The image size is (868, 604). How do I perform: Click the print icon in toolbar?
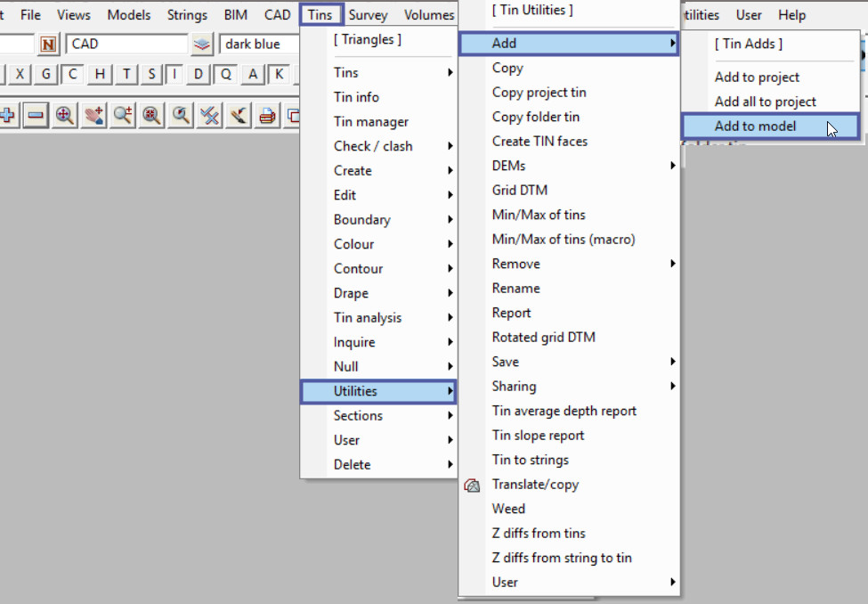pos(267,115)
